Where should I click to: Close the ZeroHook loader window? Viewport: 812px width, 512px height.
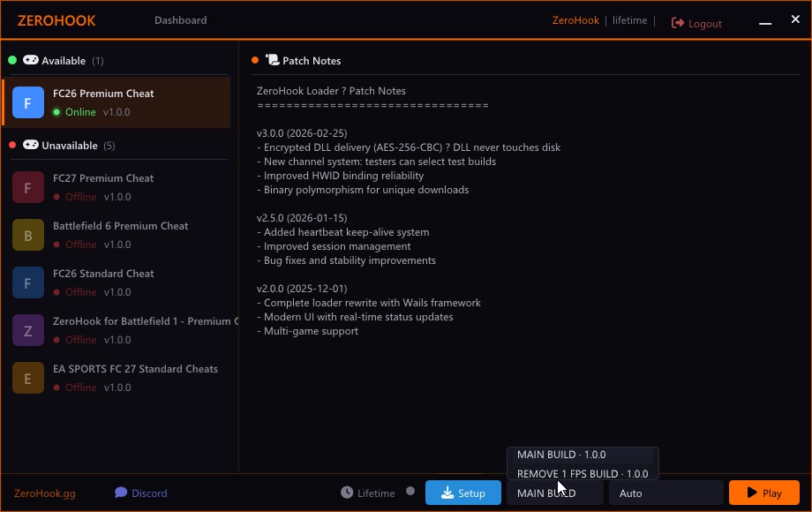[795, 19]
